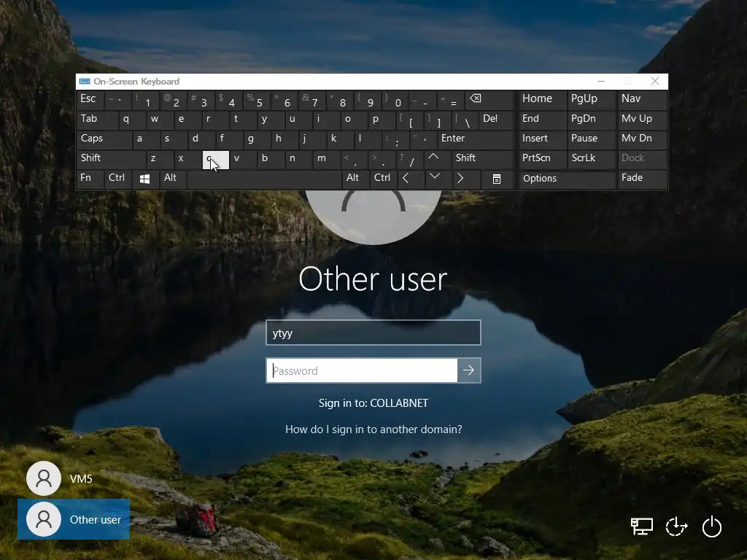Click How do I sign in to another domain

click(x=373, y=429)
